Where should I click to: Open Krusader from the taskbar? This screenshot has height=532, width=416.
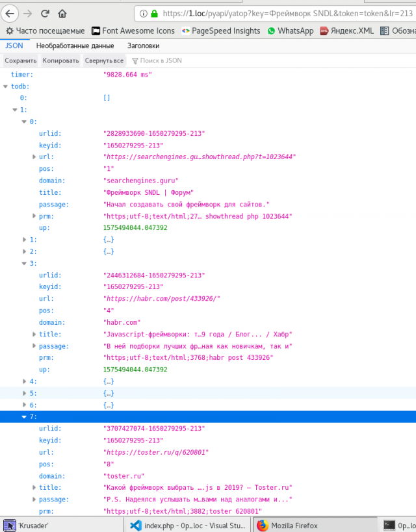(x=62, y=526)
